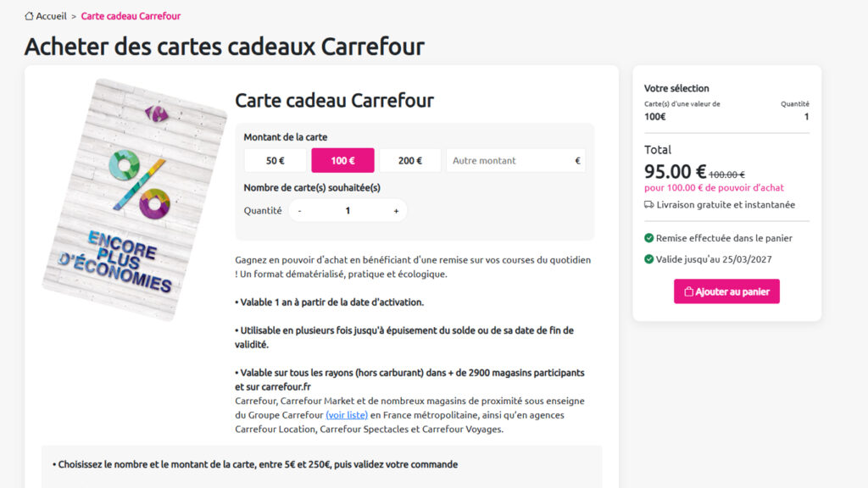Screen dimensions: 868x488
Task: Click the quantity value field
Action: [348, 211]
